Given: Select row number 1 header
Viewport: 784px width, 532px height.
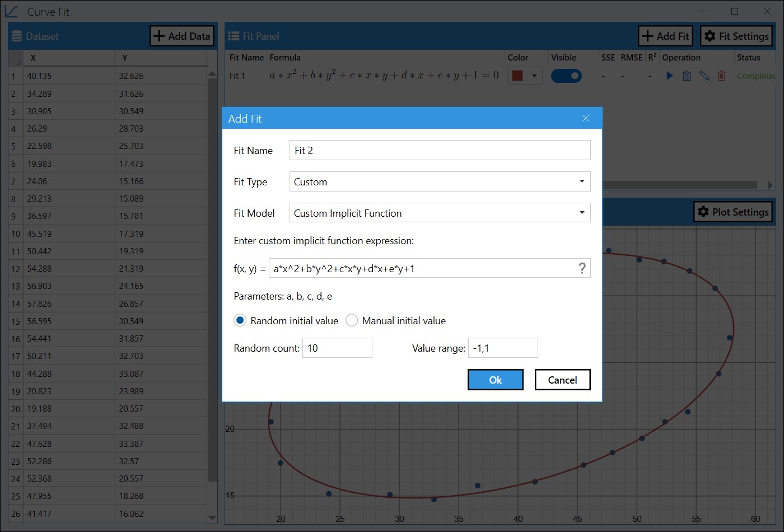Looking at the screenshot, I should click(16, 76).
